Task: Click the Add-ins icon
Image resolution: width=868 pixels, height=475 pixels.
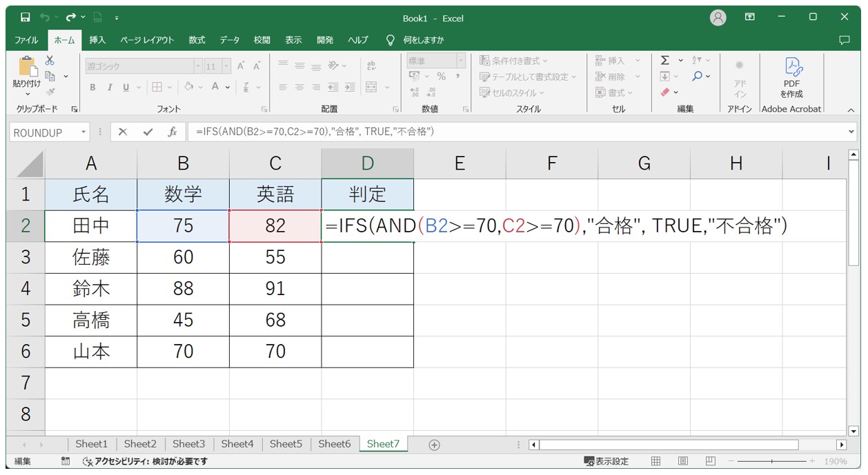Action: [x=740, y=65]
